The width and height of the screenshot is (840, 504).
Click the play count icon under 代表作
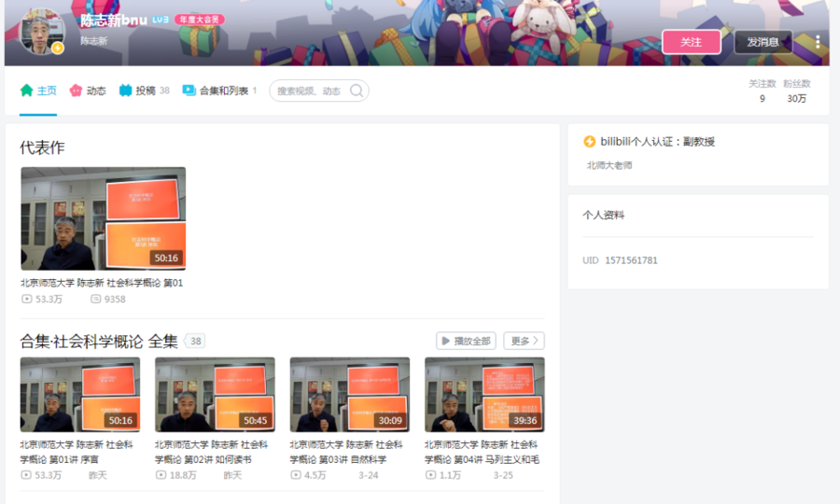(26, 300)
